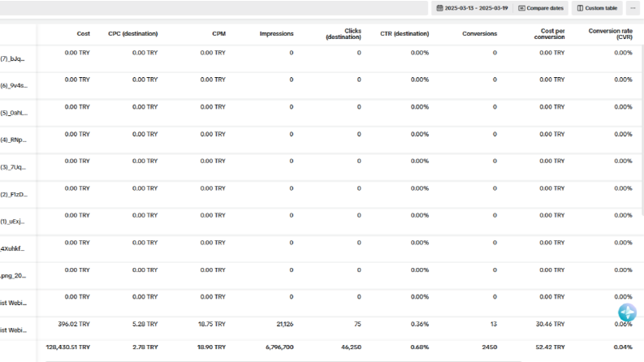Click the 75 clicks cell
Screen dimensions: 644x362
[x=357, y=324]
